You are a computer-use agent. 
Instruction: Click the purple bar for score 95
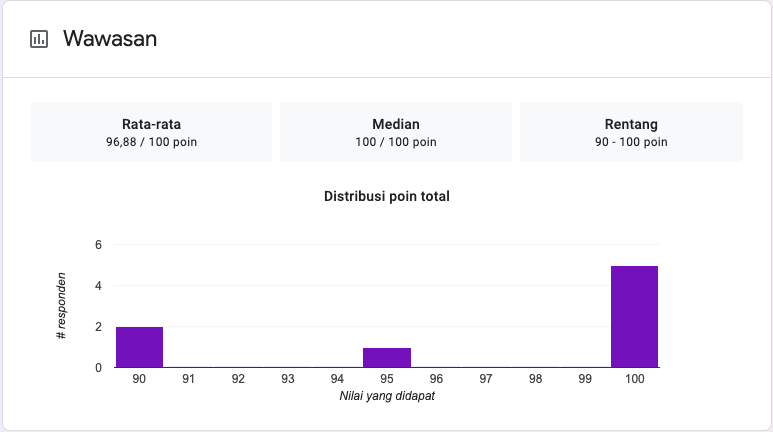(387, 357)
